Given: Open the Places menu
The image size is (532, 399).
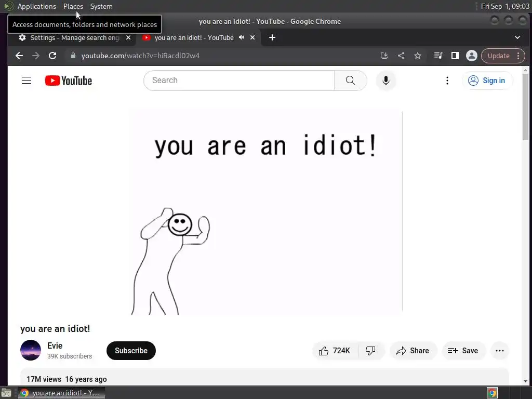Looking at the screenshot, I should tap(73, 6).
